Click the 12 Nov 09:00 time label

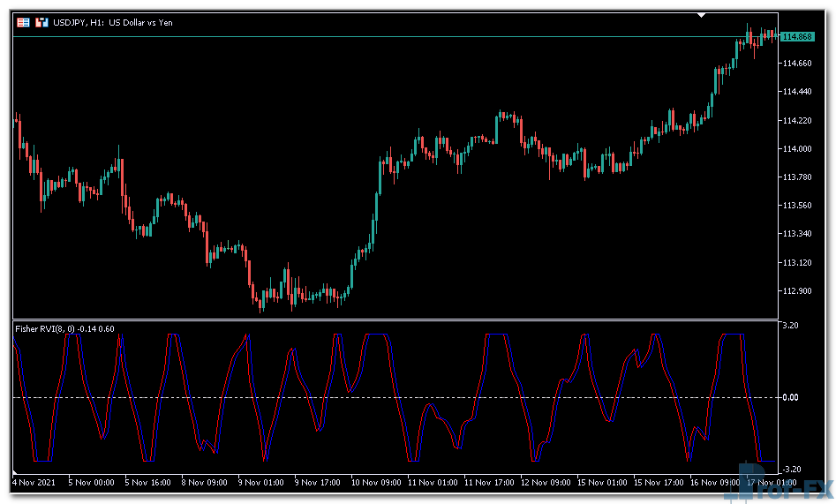tap(545, 483)
